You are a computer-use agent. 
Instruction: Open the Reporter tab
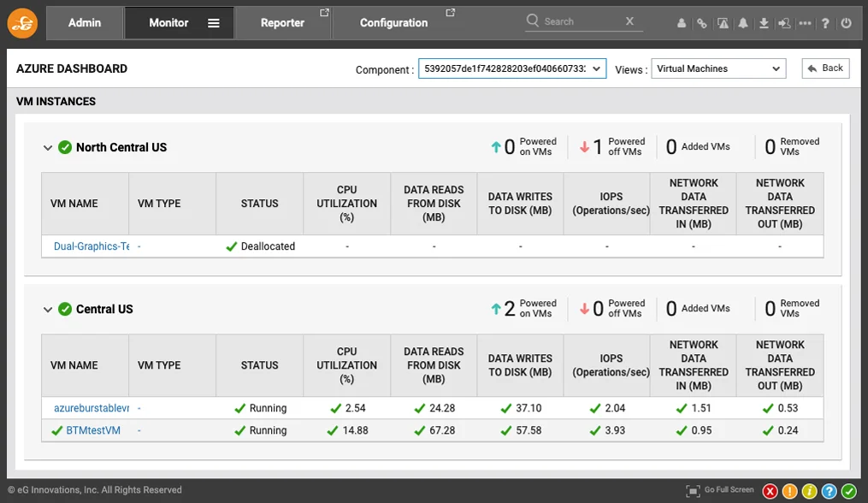point(282,23)
